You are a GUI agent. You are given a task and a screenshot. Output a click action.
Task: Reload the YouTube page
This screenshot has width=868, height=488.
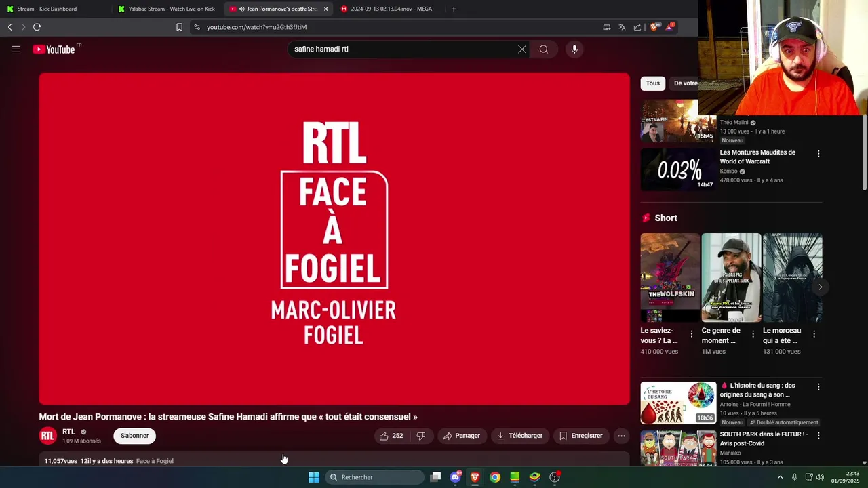(x=37, y=27)
